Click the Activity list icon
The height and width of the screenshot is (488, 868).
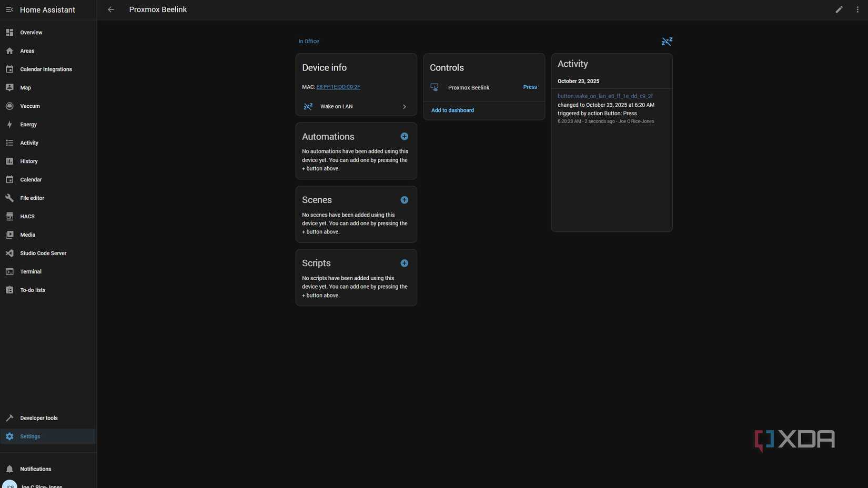[9, 143]
